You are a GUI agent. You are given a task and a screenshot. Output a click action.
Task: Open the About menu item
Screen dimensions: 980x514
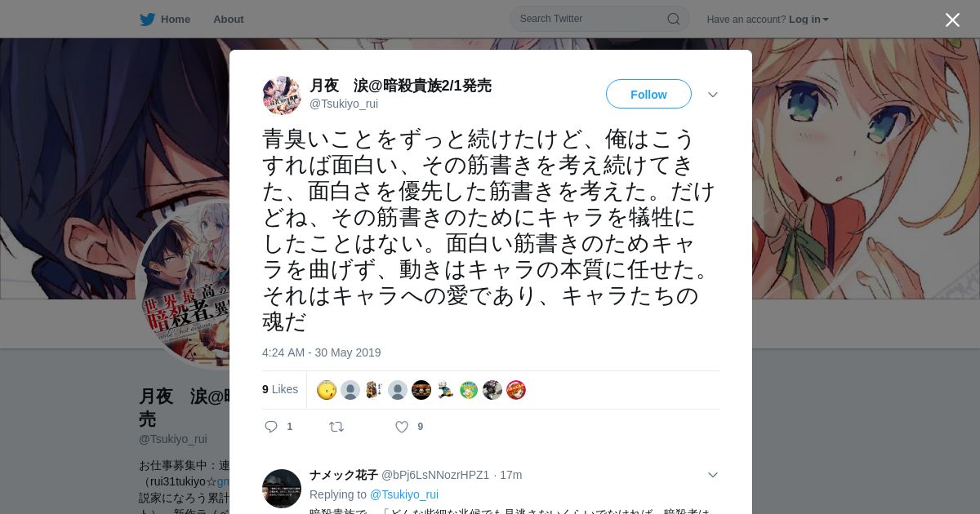[229, 19]
